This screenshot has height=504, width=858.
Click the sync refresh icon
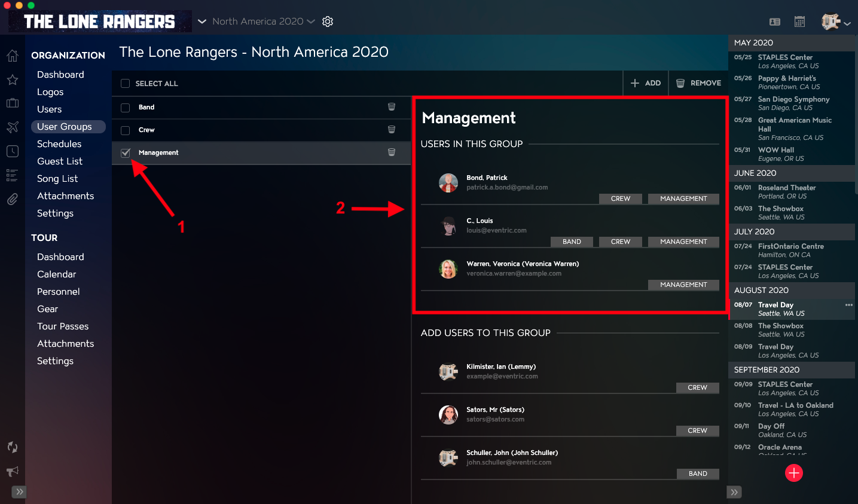click(x=13, y=447)
